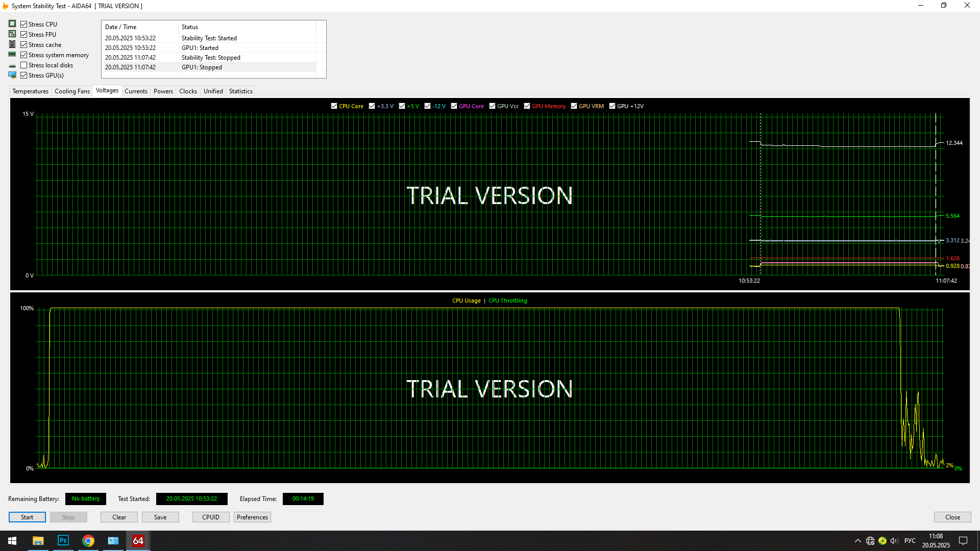980x551 pixels.
Task: Click the Clear button
Action: (x=119, y=517)
